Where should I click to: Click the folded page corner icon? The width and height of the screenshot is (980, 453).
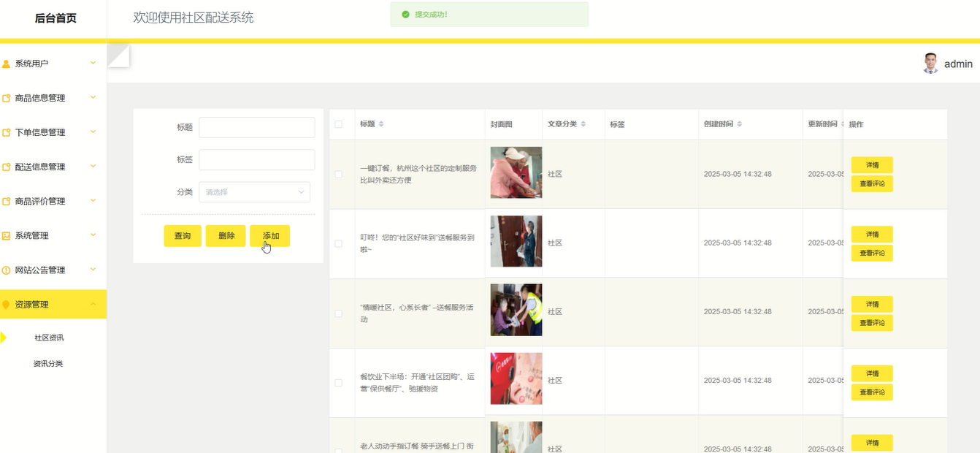pyautogui.click(x=118, y=56)
